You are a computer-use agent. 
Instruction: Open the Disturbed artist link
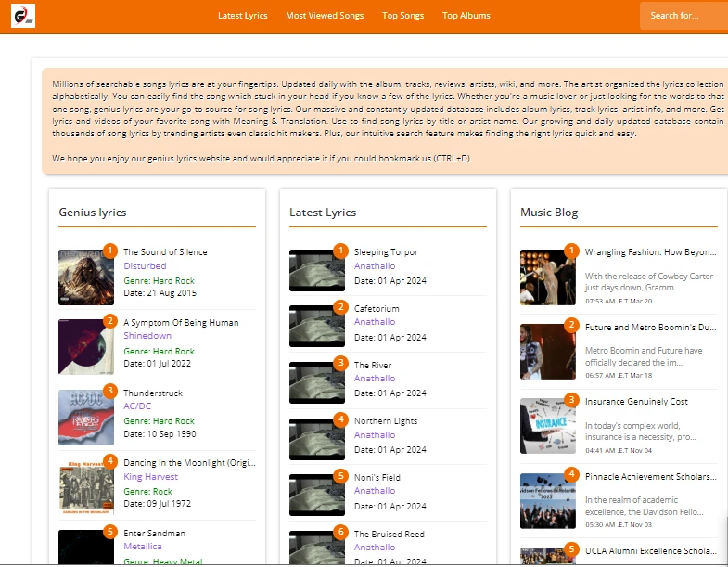click(x=145, y=266)
